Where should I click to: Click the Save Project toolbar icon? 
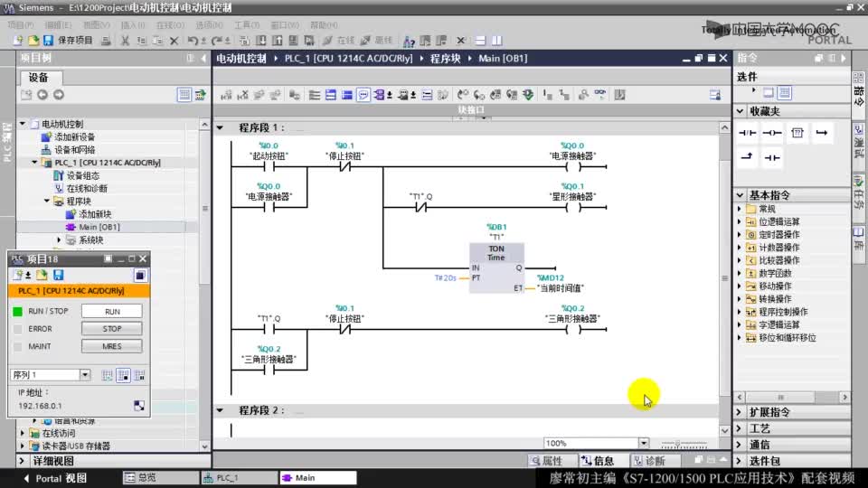click(x=48, y=41)
